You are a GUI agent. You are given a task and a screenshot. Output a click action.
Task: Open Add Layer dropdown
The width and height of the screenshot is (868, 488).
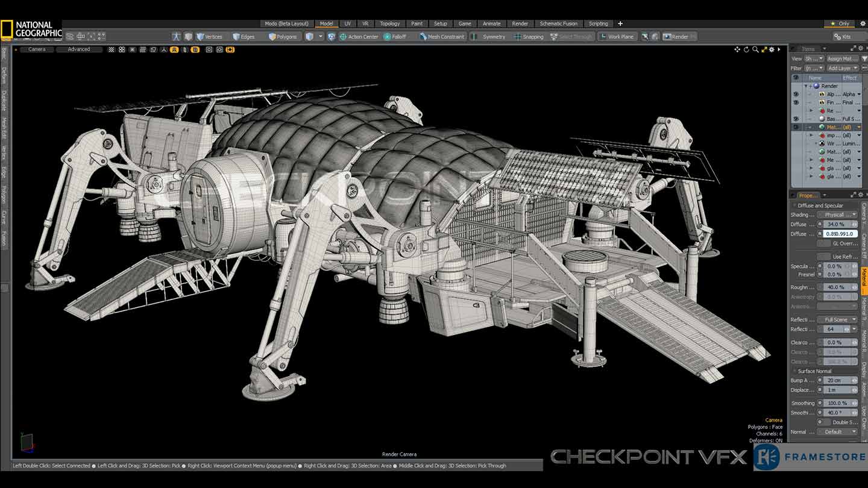843,68
